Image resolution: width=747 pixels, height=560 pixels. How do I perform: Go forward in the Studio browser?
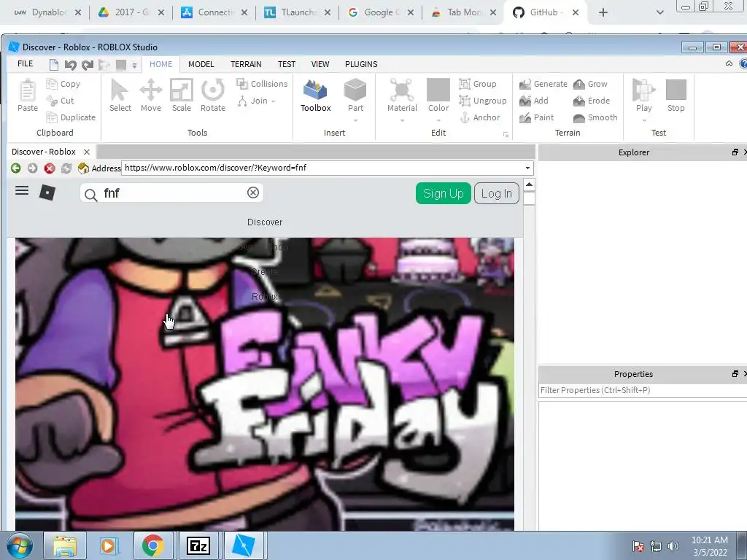point(32,168)
